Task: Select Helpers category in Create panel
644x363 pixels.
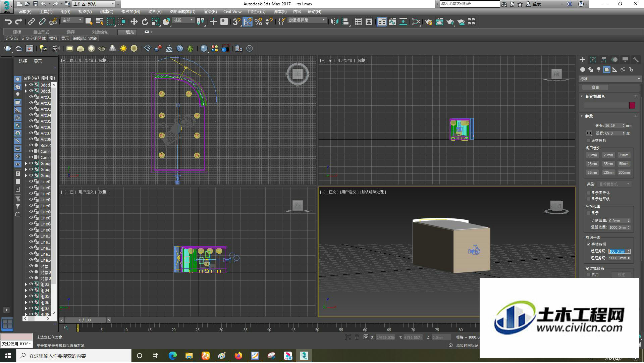Action: click(615, 69)
